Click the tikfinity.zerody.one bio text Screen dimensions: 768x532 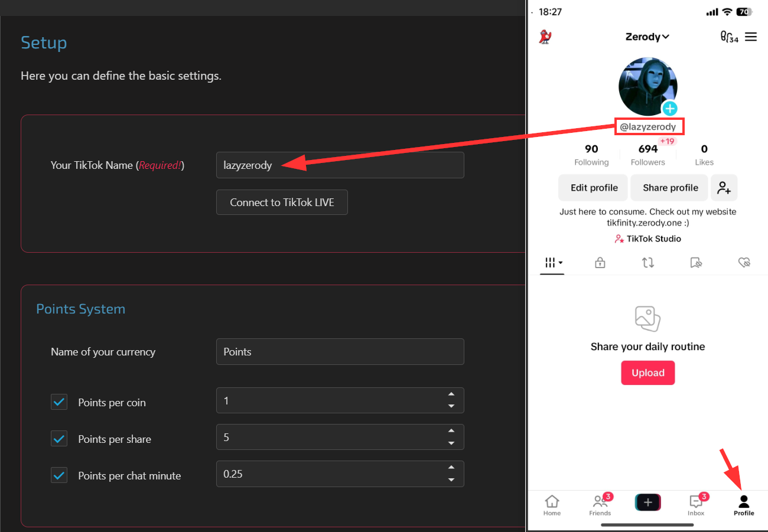pyautogui.click(x=647, y=223)
